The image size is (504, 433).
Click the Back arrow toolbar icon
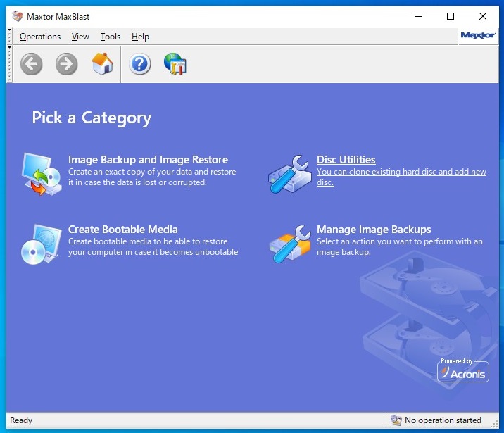pos(31,64)
